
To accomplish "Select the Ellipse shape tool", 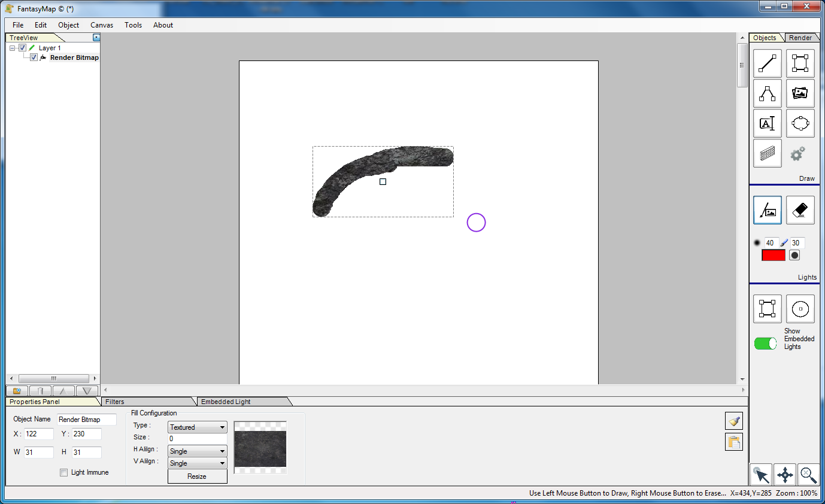I will pyautogui.click(x=800, y=123).
